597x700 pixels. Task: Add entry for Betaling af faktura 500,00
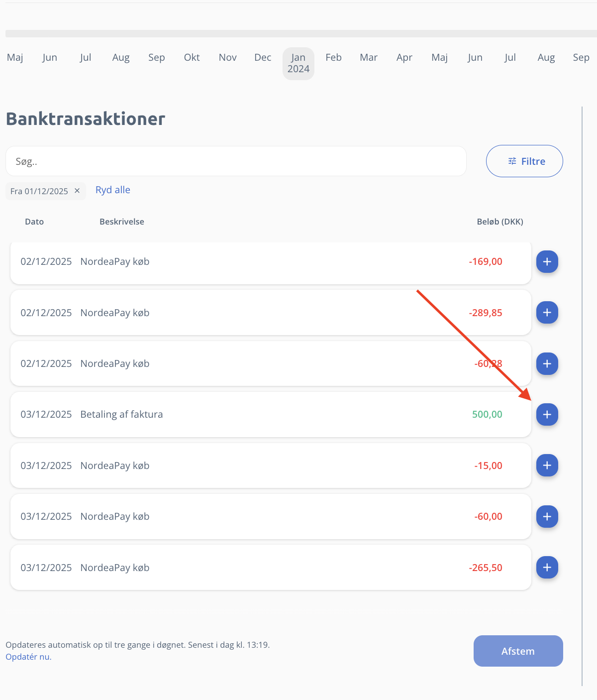coord(547,415)
